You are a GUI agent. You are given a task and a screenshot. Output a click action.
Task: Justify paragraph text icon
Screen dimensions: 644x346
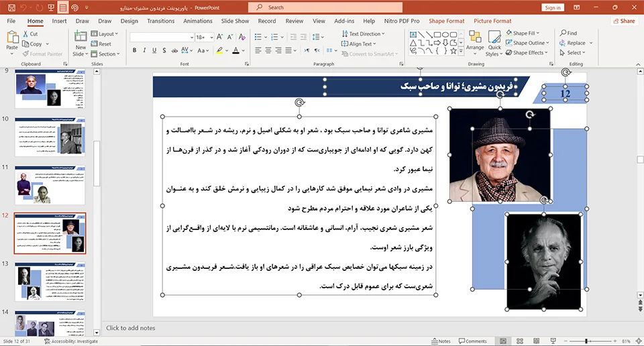point(288,50)
